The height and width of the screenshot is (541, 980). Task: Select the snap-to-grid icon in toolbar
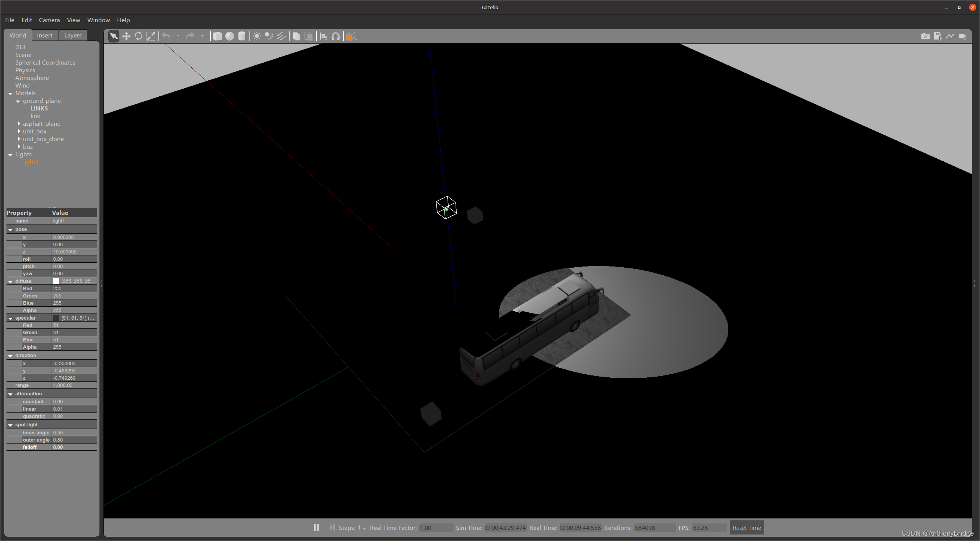(335, 36)
